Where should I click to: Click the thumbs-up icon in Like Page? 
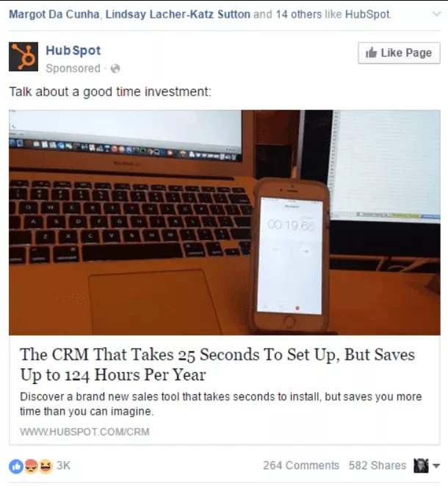click(371, 53)
